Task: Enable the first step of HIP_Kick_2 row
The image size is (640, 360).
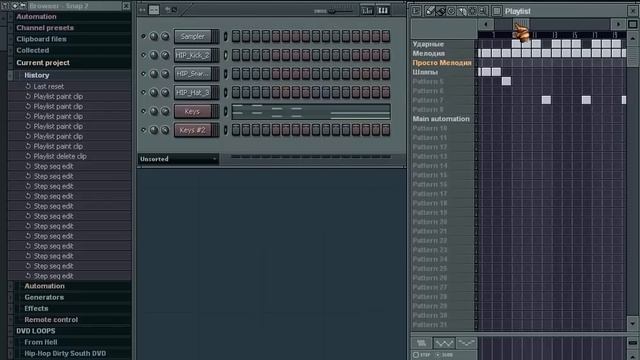Action: 236,55
